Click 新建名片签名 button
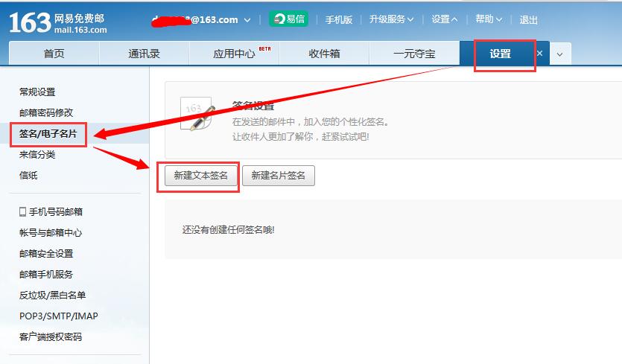 pos(279,176)
